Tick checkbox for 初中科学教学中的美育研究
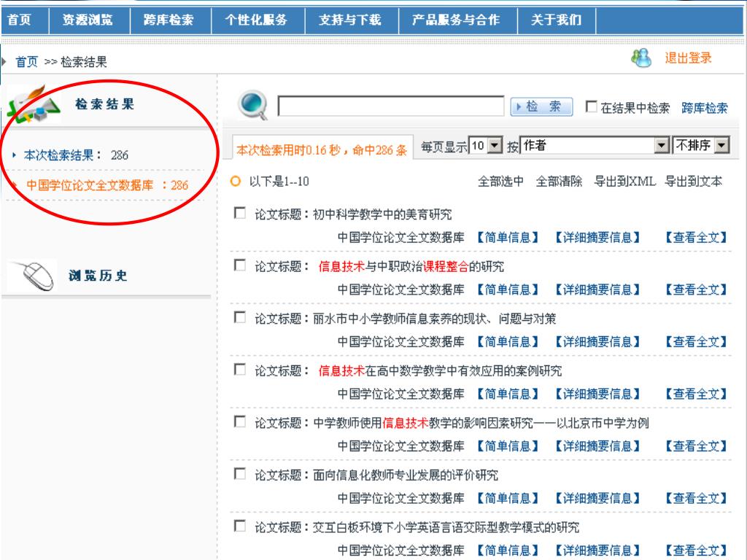Screen dimensions: 747x560 [240, 213]
